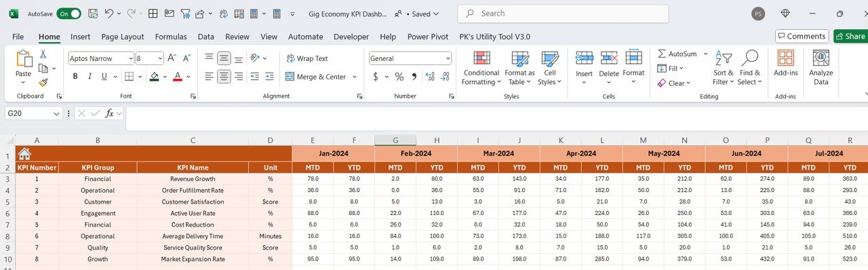The width and height of the screenshot is (868, 270).
Task: Apply Comma Style number format
Action: pyautogui.click(x=414, y=77)
